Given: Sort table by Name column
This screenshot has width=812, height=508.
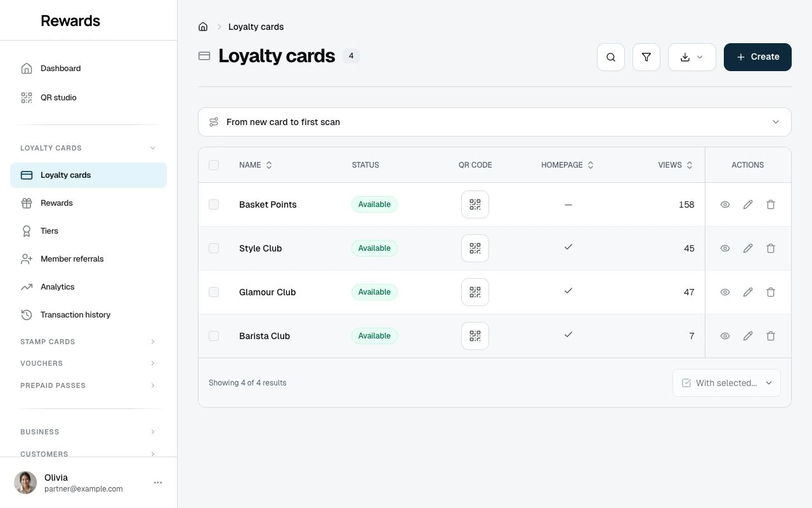Looking at the screenshot, I should (x=256, y=165).
